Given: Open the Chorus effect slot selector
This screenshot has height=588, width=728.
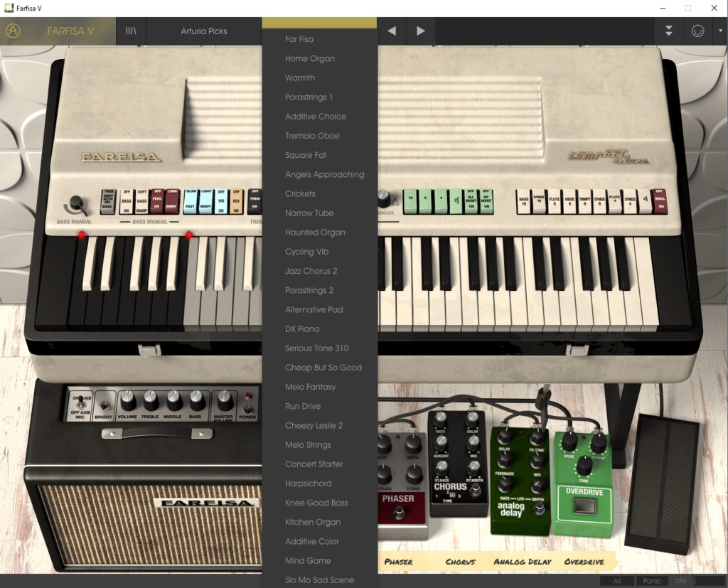Looking at the screenshot, I should (x=460, y=562).
